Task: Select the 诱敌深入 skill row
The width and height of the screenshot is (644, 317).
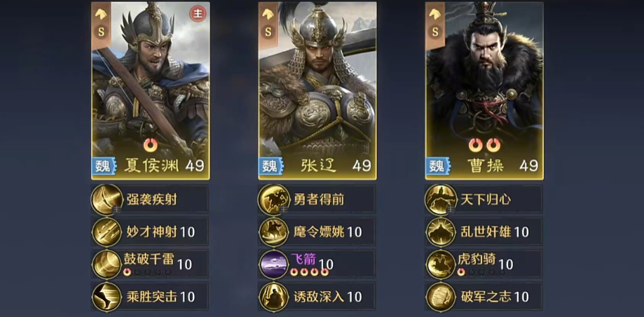Action: tap(317, 297)
